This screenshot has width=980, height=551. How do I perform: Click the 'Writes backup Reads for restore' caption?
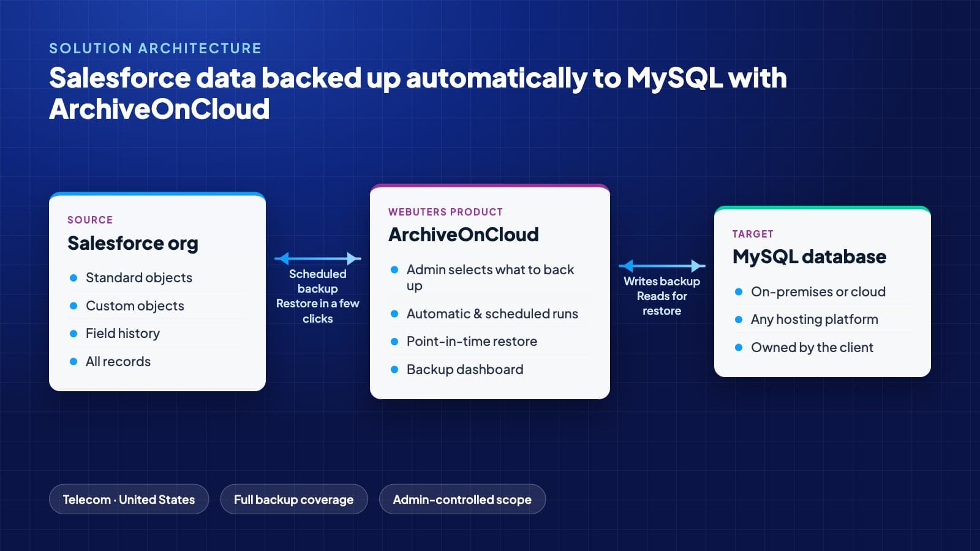[x=662, y=296]
